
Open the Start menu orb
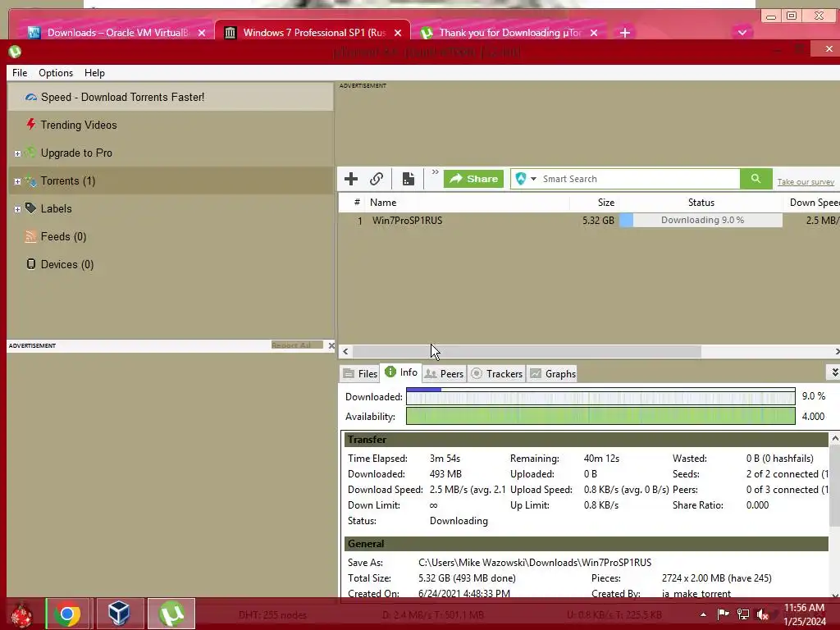coord(21,614)
